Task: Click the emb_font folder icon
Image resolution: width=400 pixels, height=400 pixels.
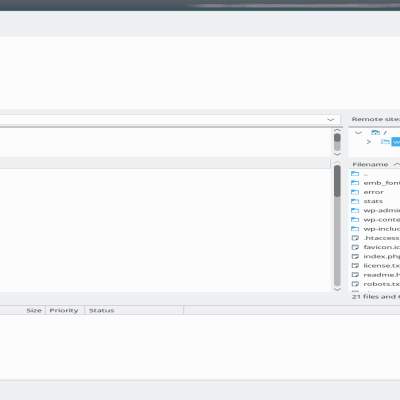Action: 355,183
